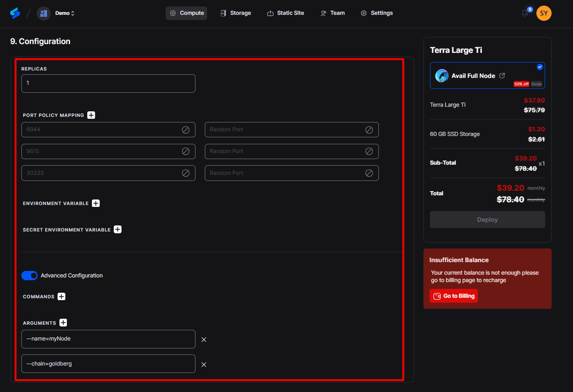
Task: Open the Demo organization switcher dropdown
Action: click(65, 13)
